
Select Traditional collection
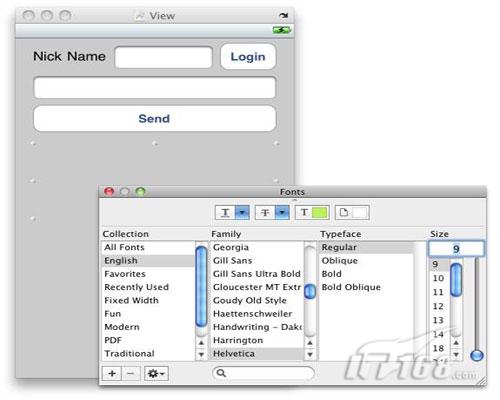(148, 354)
